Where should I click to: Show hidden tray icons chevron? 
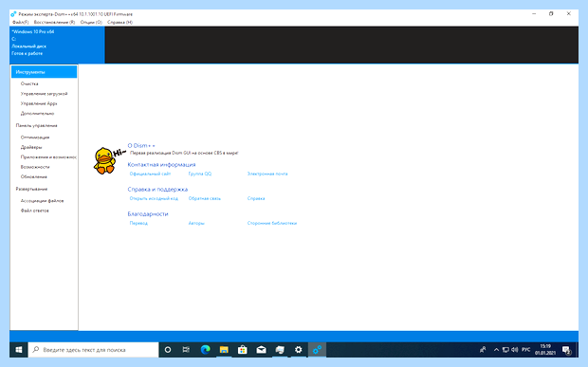[496, 350]
